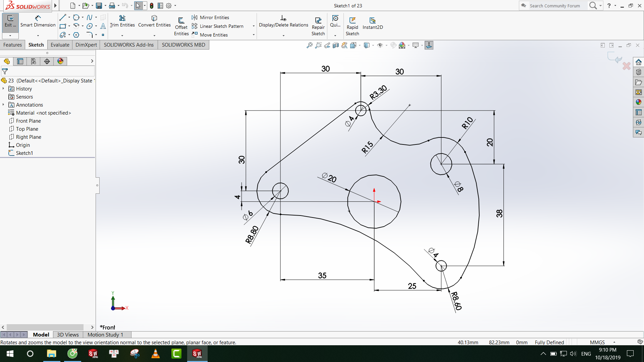Expand the manager panel tabs chevron
The width and height of the screenshot is (644, 362).
pos(92,61)
